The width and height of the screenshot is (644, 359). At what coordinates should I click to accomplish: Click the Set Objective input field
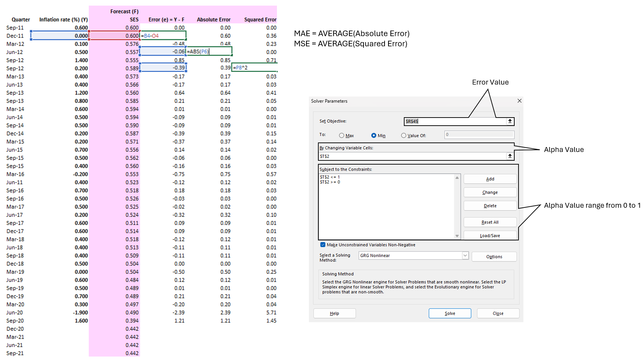pyautogui.click(x=455, y=121)
